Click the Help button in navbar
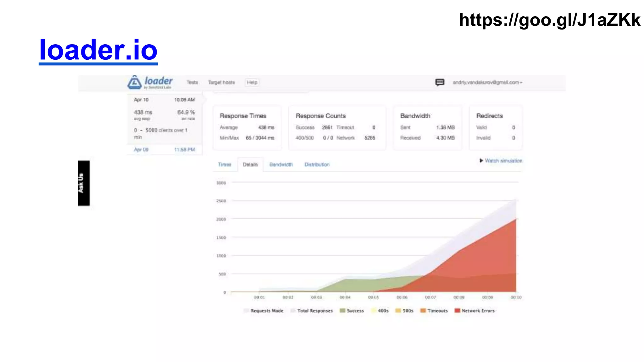This screenshot has height=362, width=644. [x=252, y=82]
